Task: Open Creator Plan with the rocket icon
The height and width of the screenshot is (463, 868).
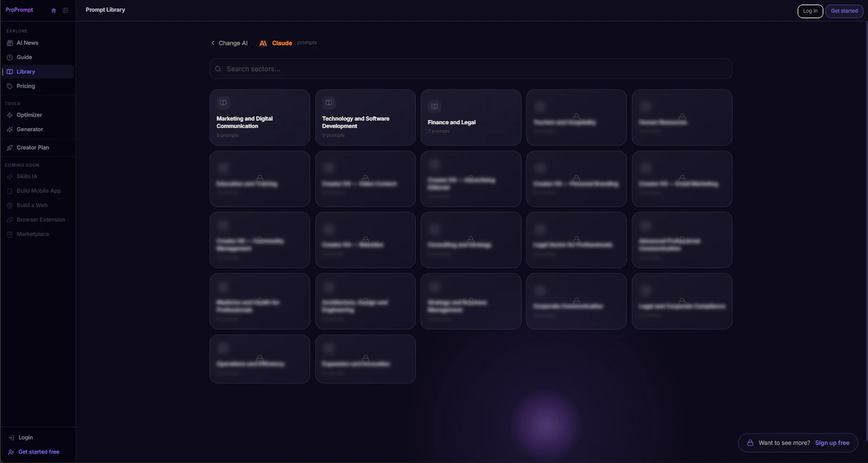Action: point(37,147)
